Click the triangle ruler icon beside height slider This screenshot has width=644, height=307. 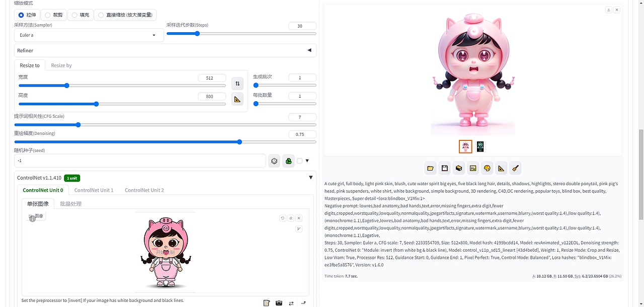(x=237, y=99)
